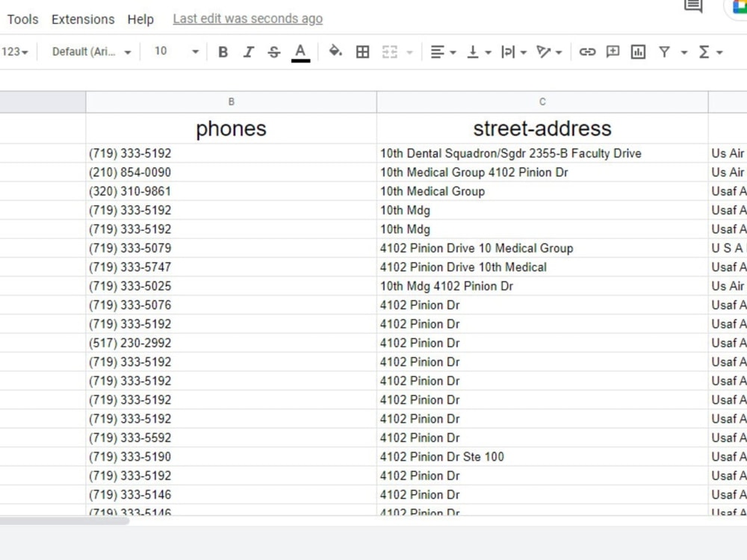Open the fill color tool
Viewport: 747px width, 560px height.
click(x=335, y=52)
